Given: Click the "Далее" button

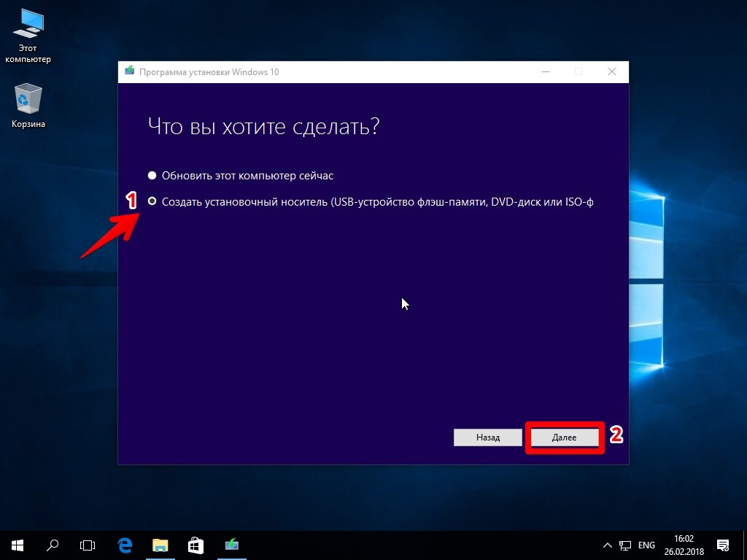Looking at the screenshot, I should [565, 437].
